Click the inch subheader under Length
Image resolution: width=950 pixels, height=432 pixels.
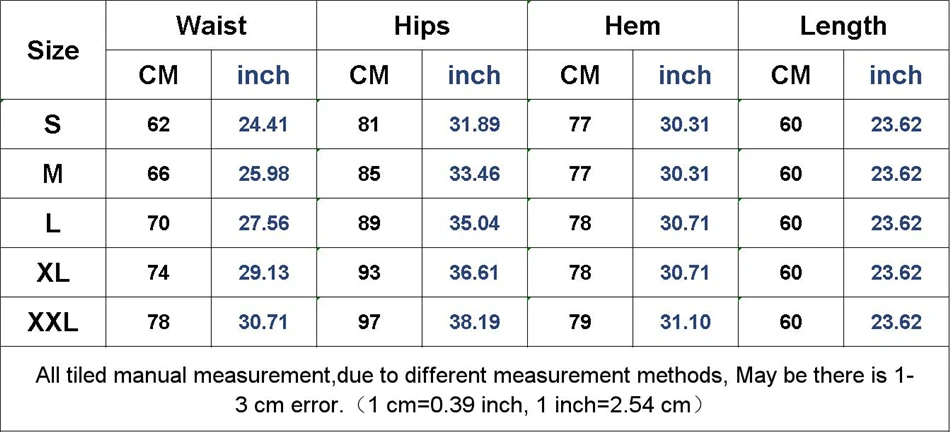click(x=895, y=75)
